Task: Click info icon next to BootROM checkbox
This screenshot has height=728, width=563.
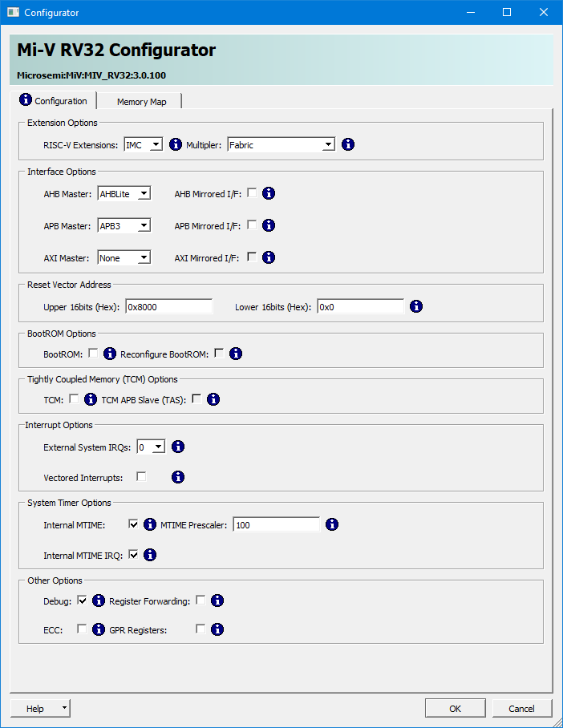Action: click(110, 354)
